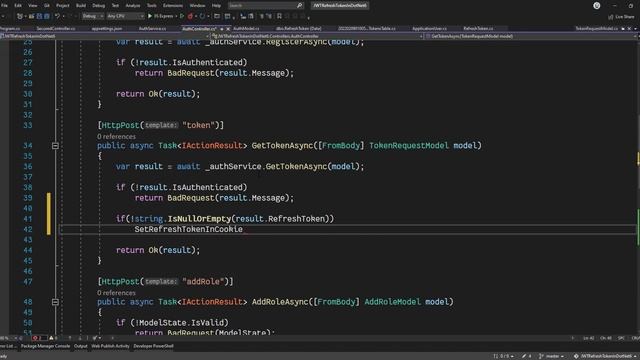Click Live Share button
640x360 pixels.
621,17
